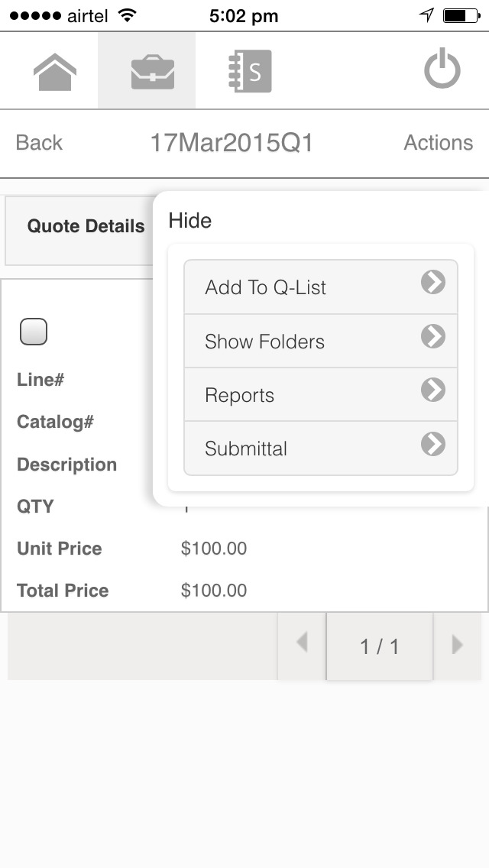The image size is (489, 868).
Task: Open the briefcase quotes icon
Action: [152, 71]
